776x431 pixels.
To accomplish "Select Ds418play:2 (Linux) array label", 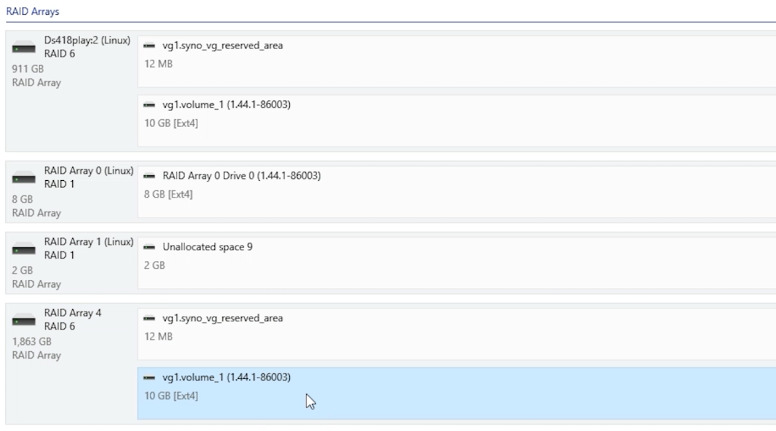I will tap(87, 41).
